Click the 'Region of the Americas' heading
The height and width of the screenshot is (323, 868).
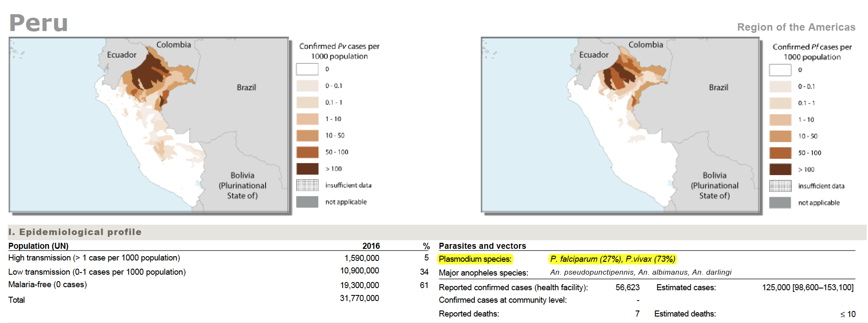coord(796,27)
